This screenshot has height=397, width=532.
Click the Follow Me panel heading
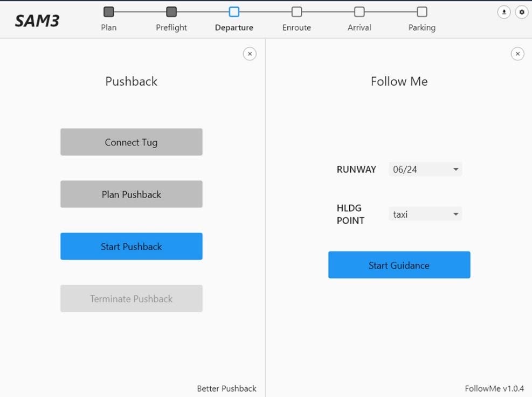click(399, 81)
